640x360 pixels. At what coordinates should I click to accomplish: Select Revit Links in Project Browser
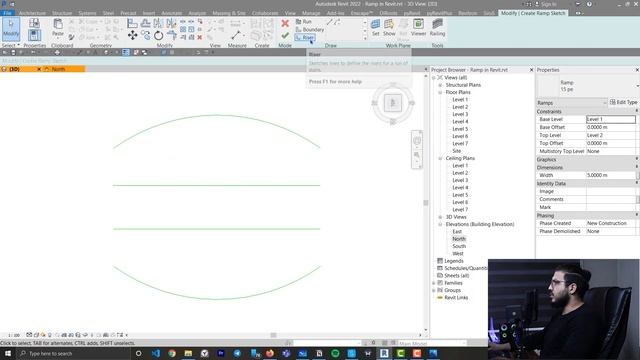pyautogui.click(x=456, y=298)
